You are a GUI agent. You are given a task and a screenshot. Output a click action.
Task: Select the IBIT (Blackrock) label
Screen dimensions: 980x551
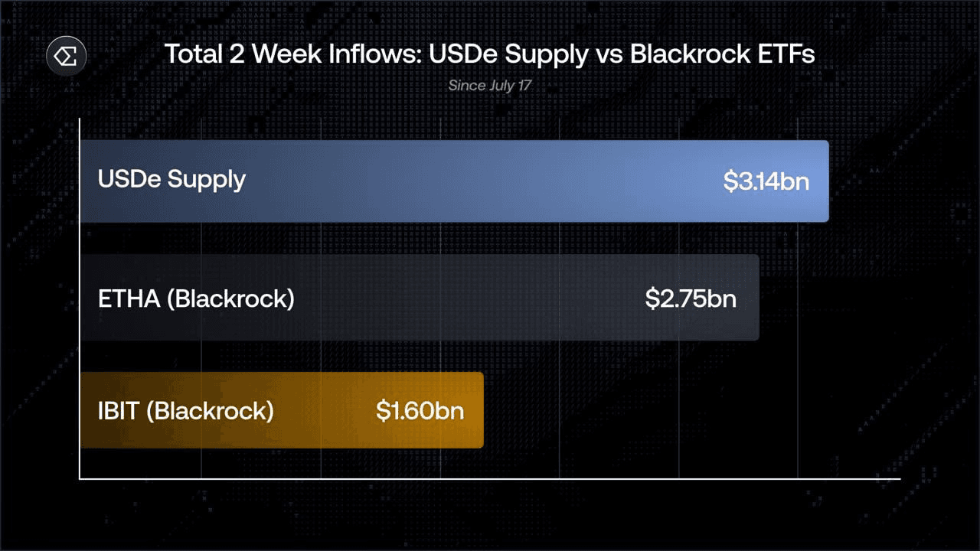point(185,411)
